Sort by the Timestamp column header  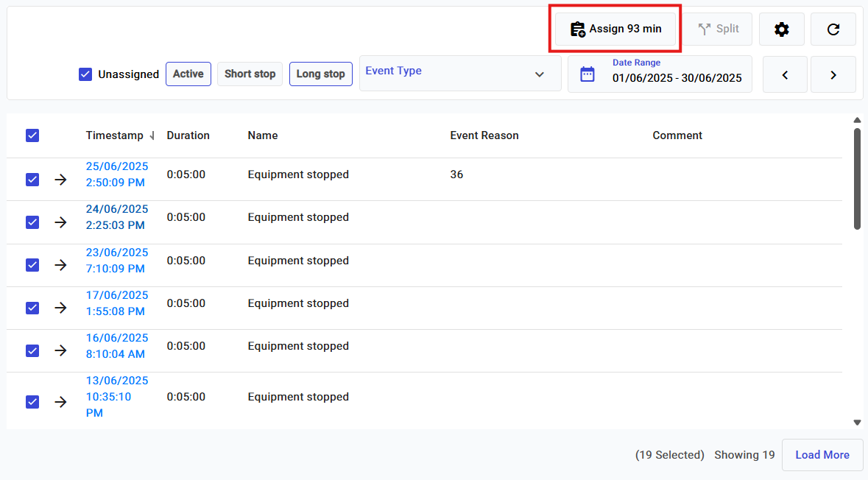(x=115, y=135)
